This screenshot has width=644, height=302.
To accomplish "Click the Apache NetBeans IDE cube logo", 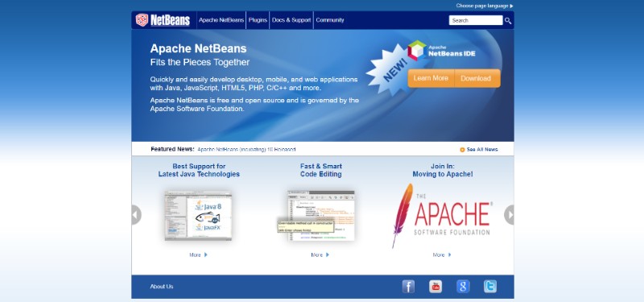I will coord(417,51).
